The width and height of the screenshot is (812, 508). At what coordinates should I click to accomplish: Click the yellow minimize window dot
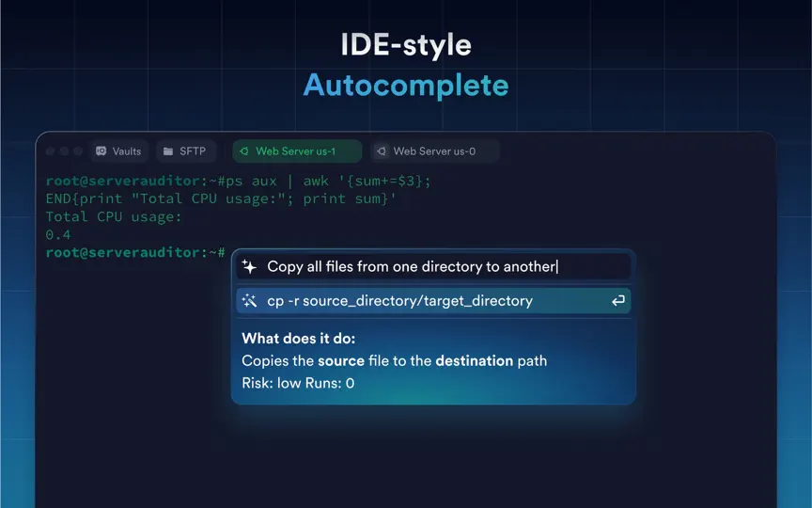click(x=64, y=151)
